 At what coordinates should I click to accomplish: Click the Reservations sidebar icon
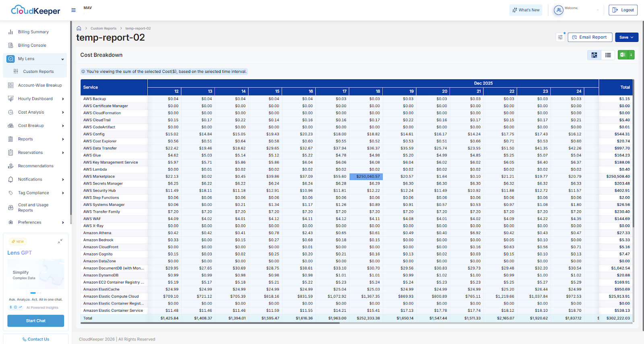click(10, 153)
